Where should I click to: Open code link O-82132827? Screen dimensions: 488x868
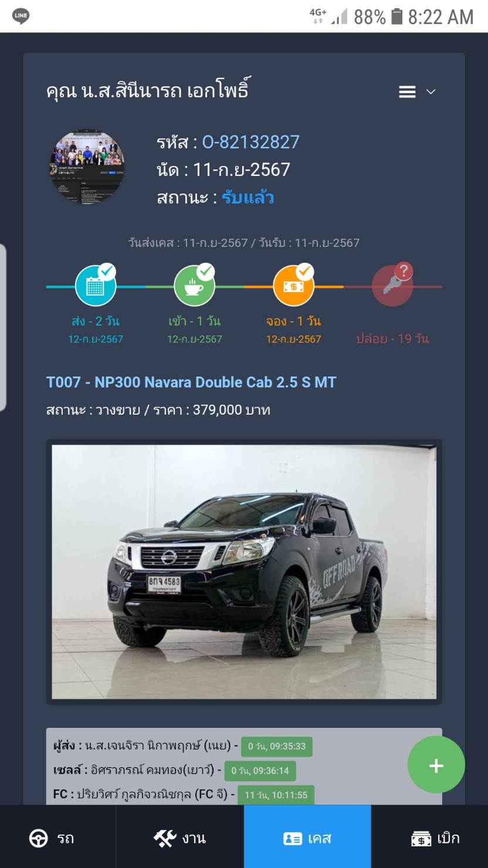coord(251,142)
